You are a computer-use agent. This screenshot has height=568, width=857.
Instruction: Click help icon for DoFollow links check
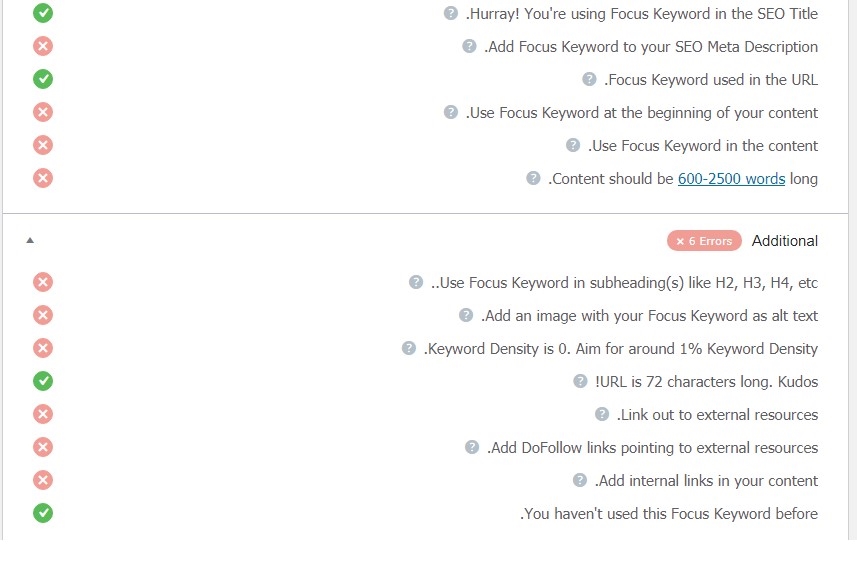point(472,448)
